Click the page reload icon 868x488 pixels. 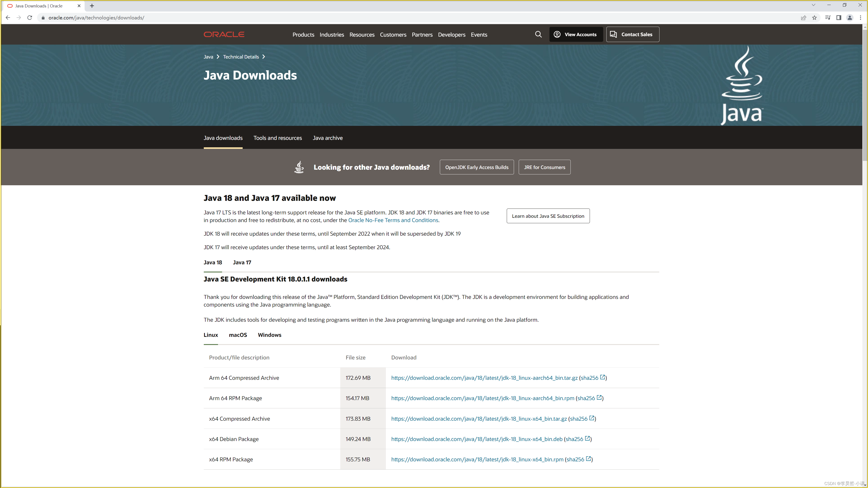click(30, 18)
